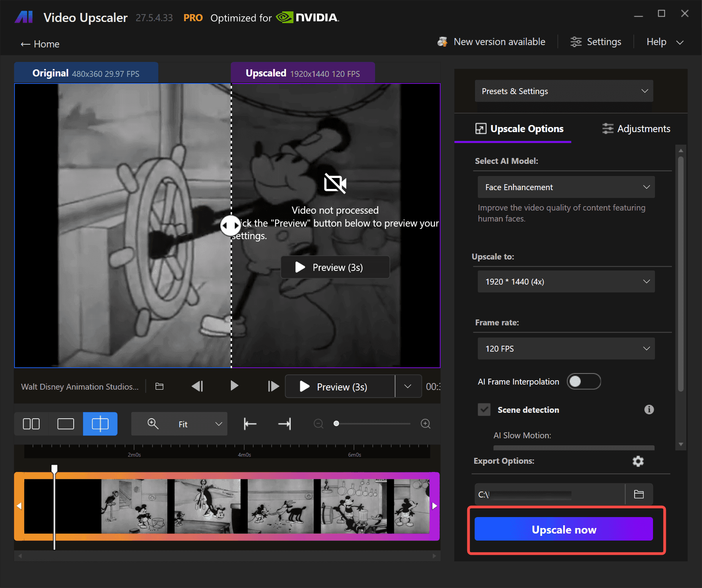Browse for export output folder

pyautogui.click(x=639, y=494)
